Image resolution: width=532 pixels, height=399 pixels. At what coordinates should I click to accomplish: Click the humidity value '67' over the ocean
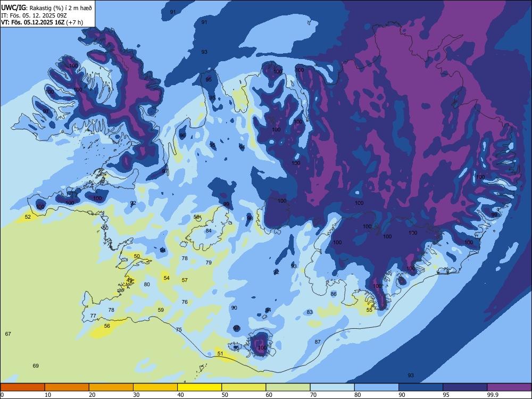(x=8, y=334)
